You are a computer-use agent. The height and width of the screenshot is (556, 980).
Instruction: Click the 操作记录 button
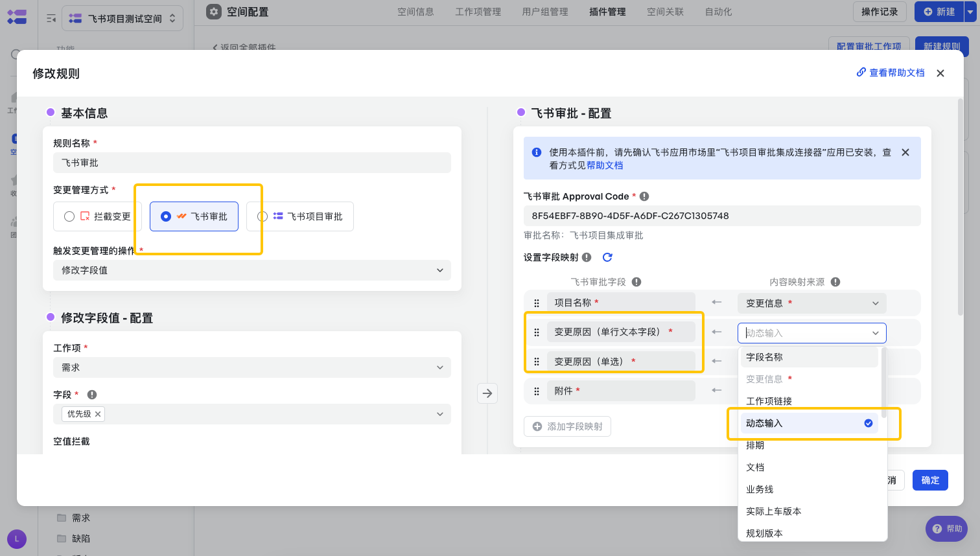(880, 12)
